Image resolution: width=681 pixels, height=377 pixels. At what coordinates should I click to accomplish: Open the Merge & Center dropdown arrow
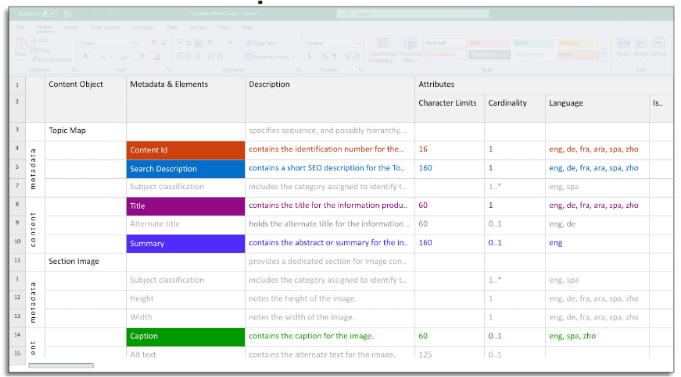coord(294,56)
